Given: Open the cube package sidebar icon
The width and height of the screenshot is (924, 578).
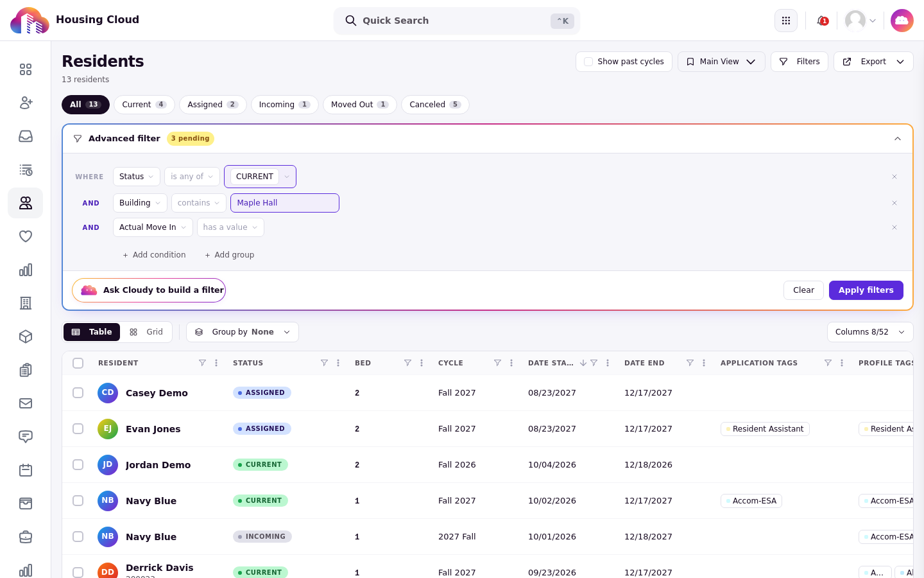Looking at the screenshot, I should coord(26,337).
